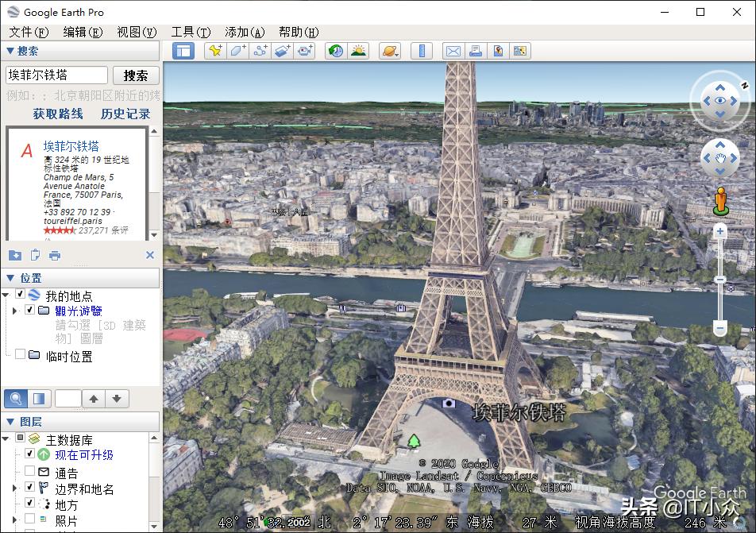Click the save image toolbar icon
Image resolution: width=756 pixels, height=533 pixels.
(x=498, y=51)
